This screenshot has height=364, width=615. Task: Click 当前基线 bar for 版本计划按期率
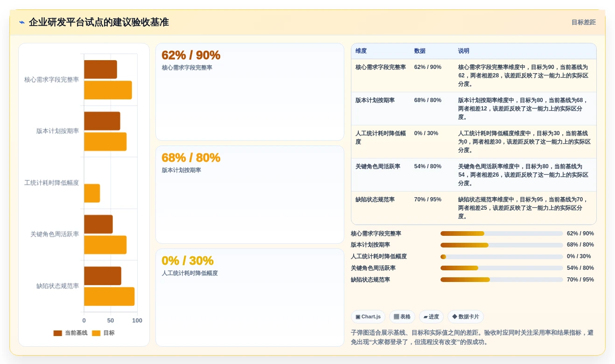(x=102, y=121)
